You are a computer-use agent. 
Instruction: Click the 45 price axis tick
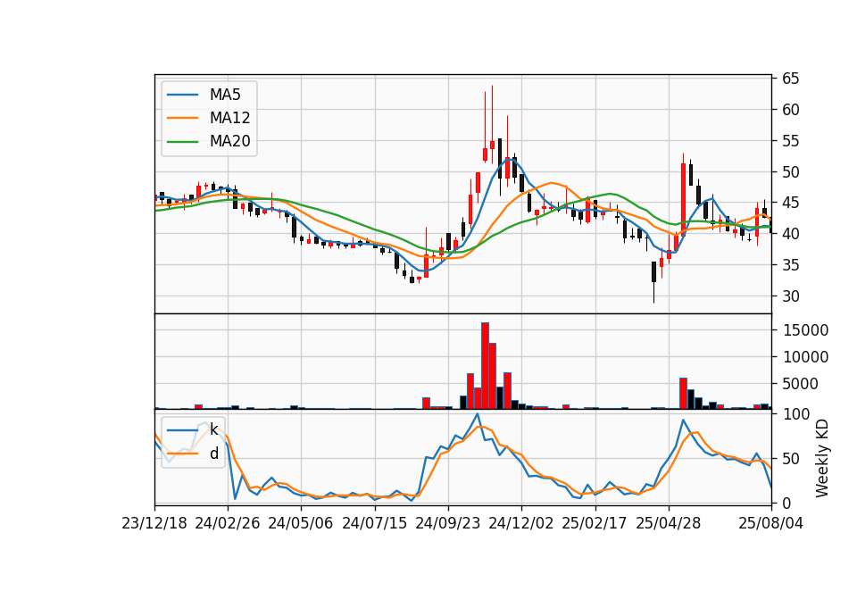coord(790,203)
